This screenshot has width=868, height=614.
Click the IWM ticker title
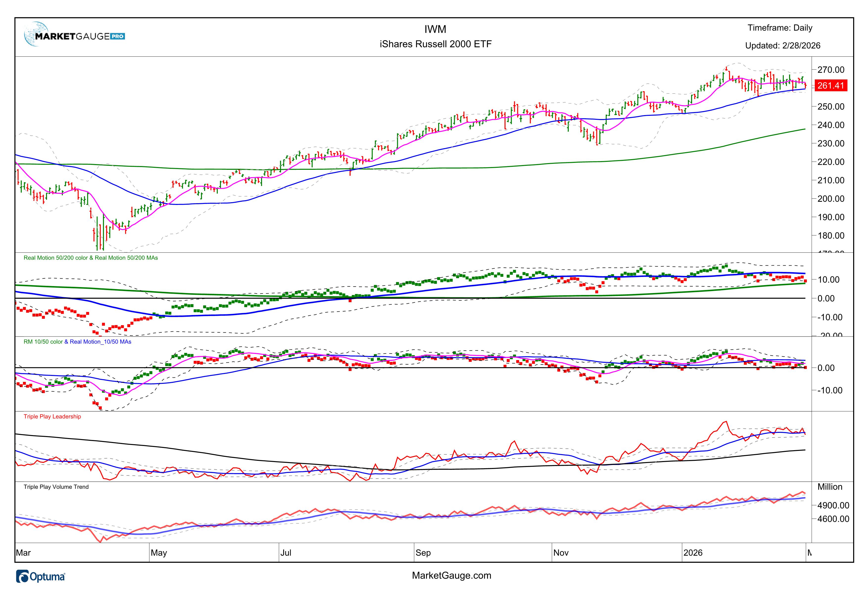[x=435, y=29]
